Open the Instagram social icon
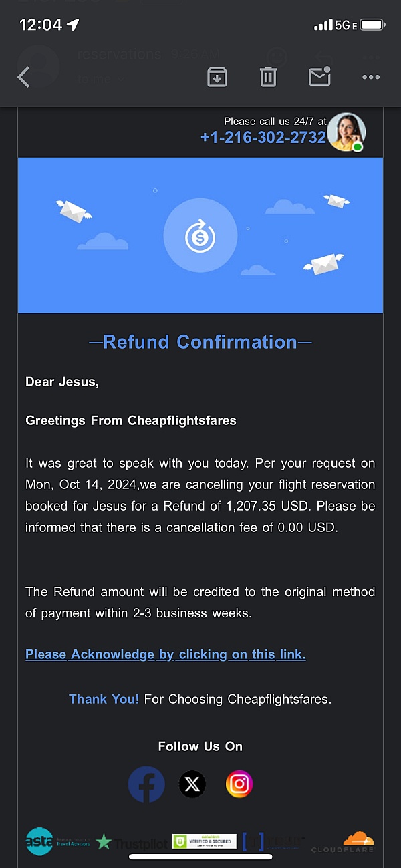Viewport: 401px width, 868px height. click(x=239, y=784)
